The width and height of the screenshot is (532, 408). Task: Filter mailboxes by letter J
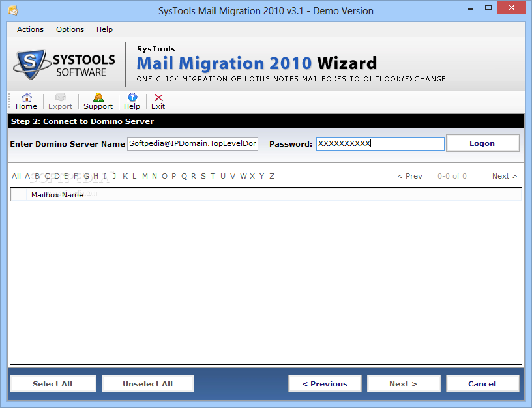[x=114, y=176]
